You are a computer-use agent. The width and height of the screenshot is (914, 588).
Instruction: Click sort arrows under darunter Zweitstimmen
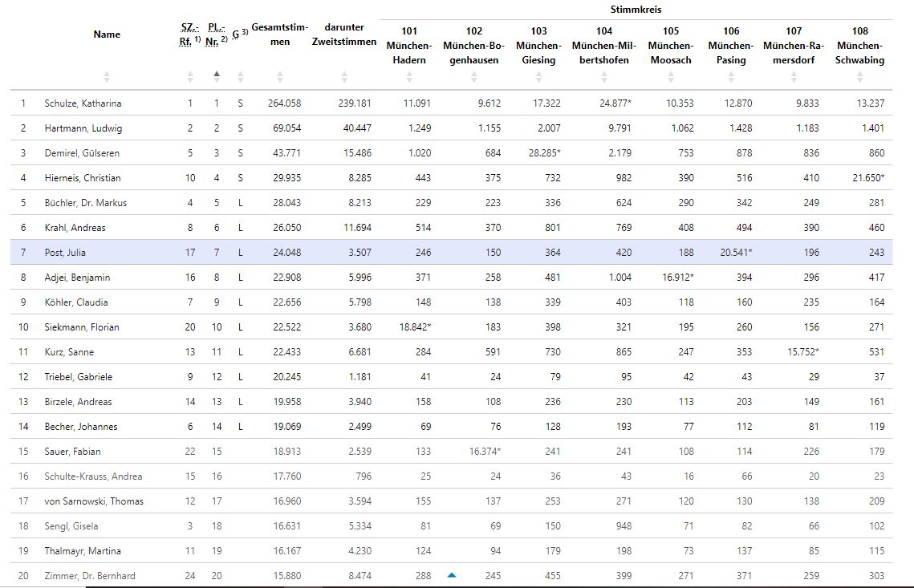pos(344,77)
